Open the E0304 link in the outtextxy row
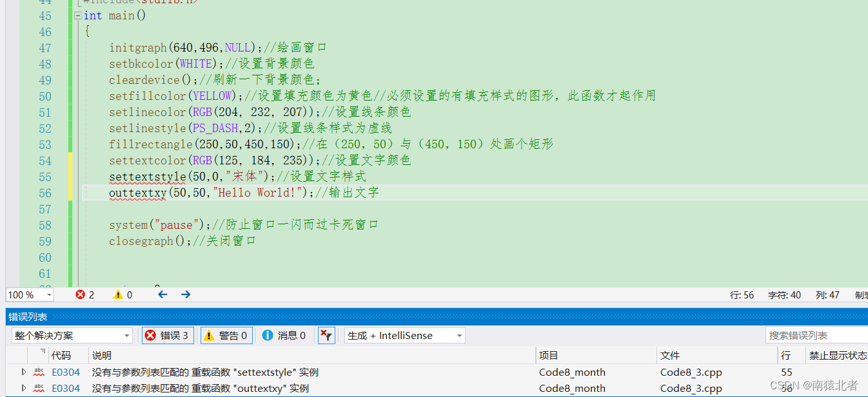868x397 pixels. (x=66, y=388)
